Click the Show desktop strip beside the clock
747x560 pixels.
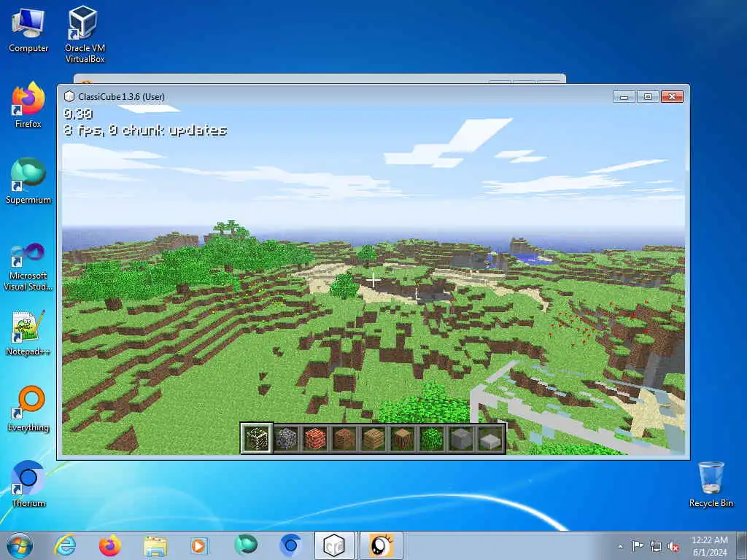[743, 545]
